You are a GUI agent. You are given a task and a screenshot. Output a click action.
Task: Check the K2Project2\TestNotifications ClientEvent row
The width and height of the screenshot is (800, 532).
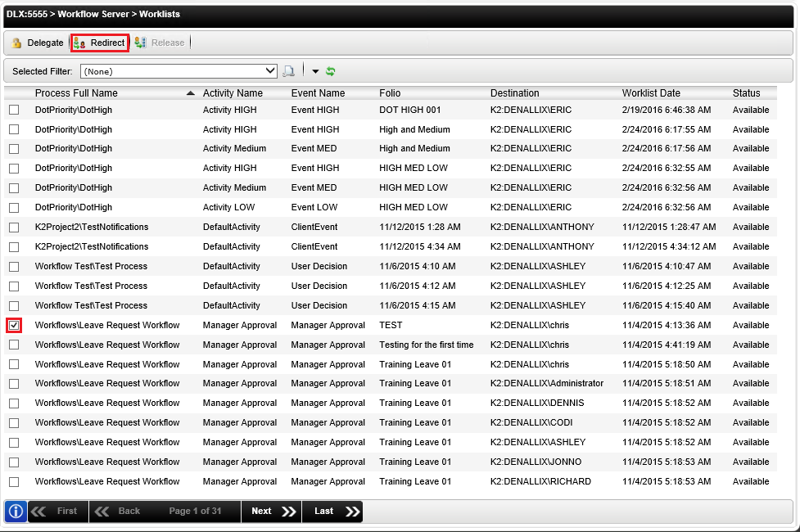pyautogui.click(x=13, y=227)
